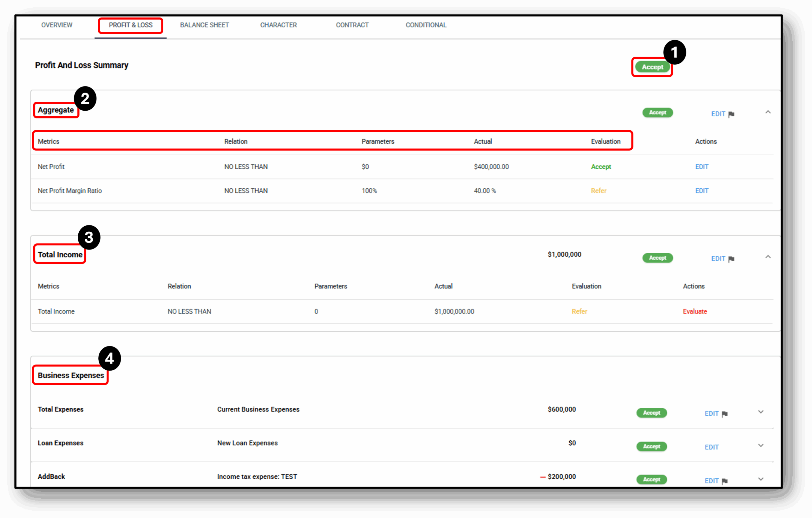812x518 pixels.
Task: Edit the Net Profit Margin Ratio row
Action: (702, 191)
